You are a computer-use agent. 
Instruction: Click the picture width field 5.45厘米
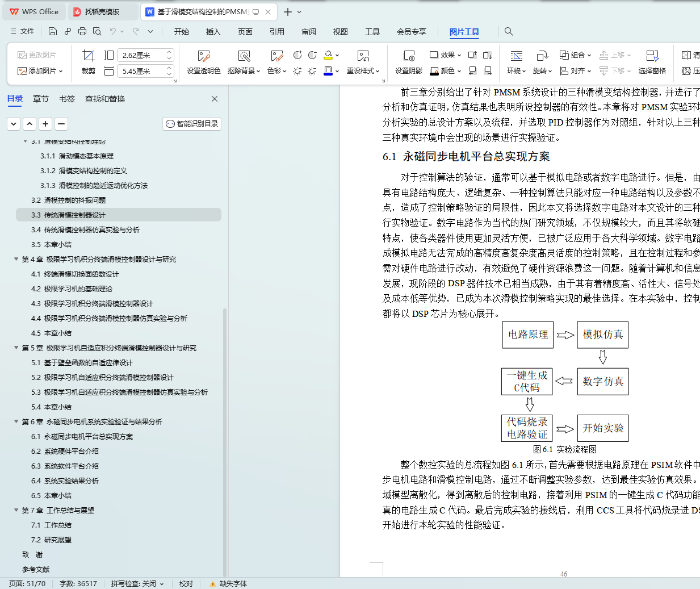tap(141, 71)
